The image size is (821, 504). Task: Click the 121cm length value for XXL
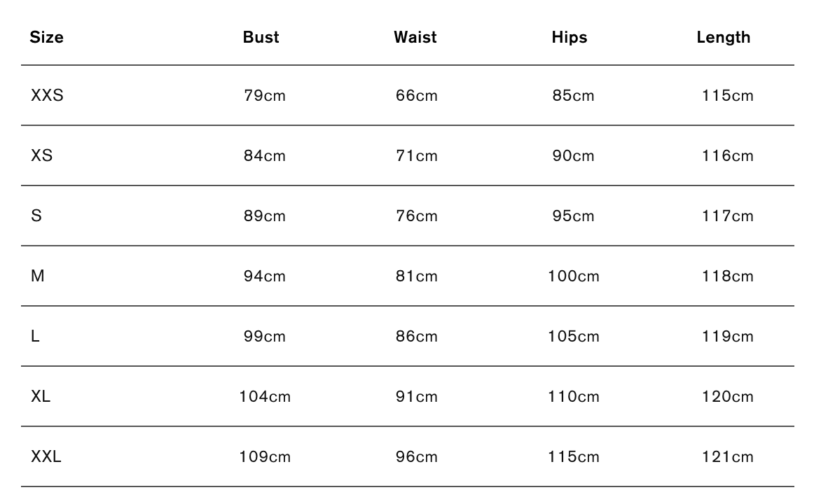[728, 457]
